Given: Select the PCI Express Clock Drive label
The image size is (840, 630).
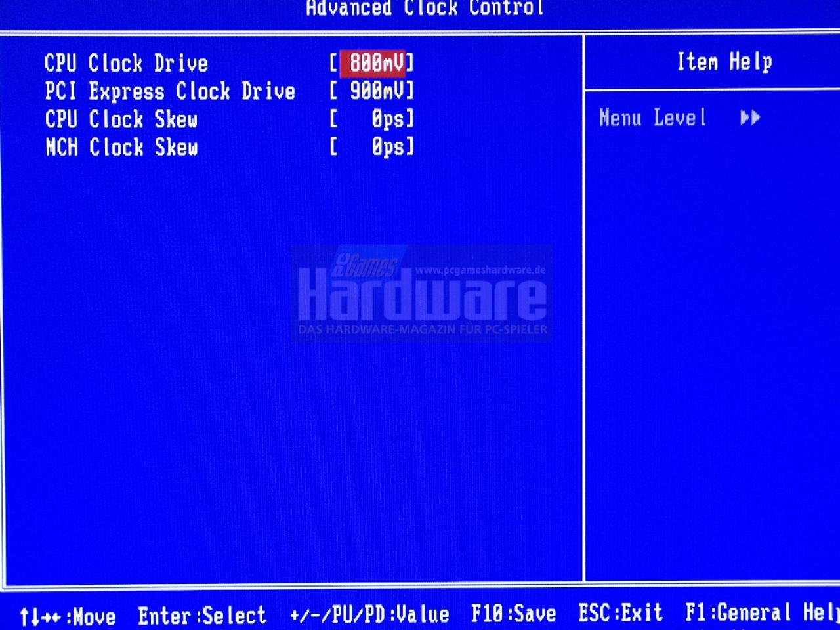Looking at the screenshot, I should 170,91.
